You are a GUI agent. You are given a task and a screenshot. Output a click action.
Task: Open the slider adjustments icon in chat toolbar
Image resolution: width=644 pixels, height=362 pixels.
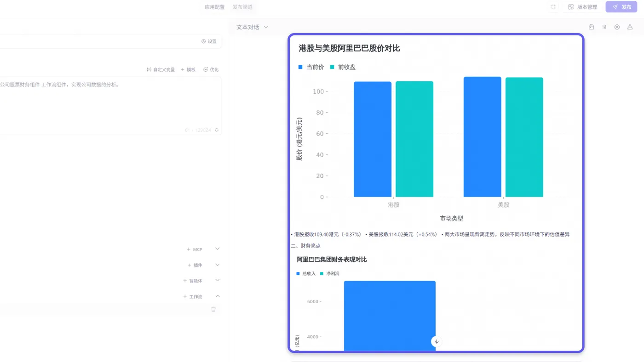click(x=604, y=27)
